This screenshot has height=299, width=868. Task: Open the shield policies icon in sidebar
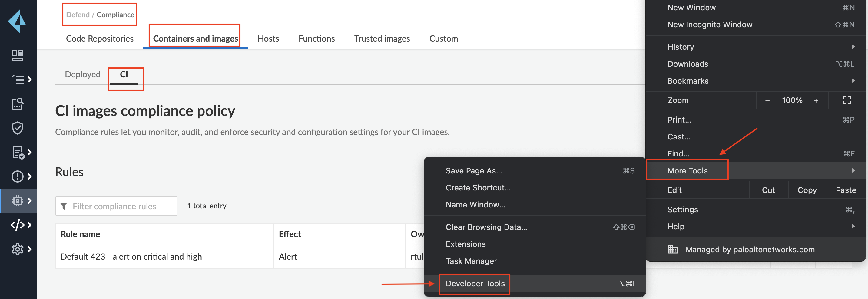pos(18,128)
